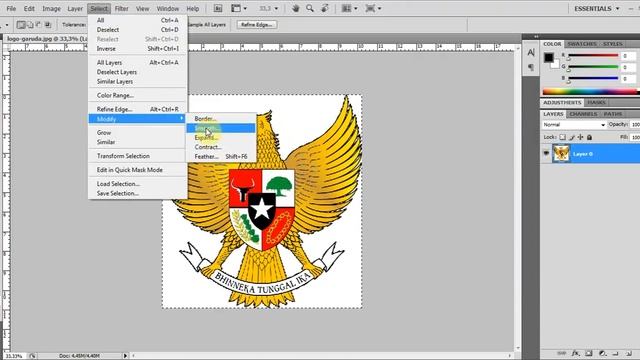Toggle lock position icon
Viewport: 640px width, 360px height.
click(x=580, y=137)
